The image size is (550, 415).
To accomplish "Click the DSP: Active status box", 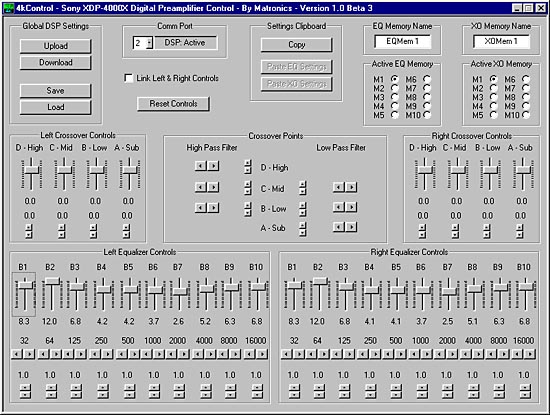I will click(x=185, y=43).
